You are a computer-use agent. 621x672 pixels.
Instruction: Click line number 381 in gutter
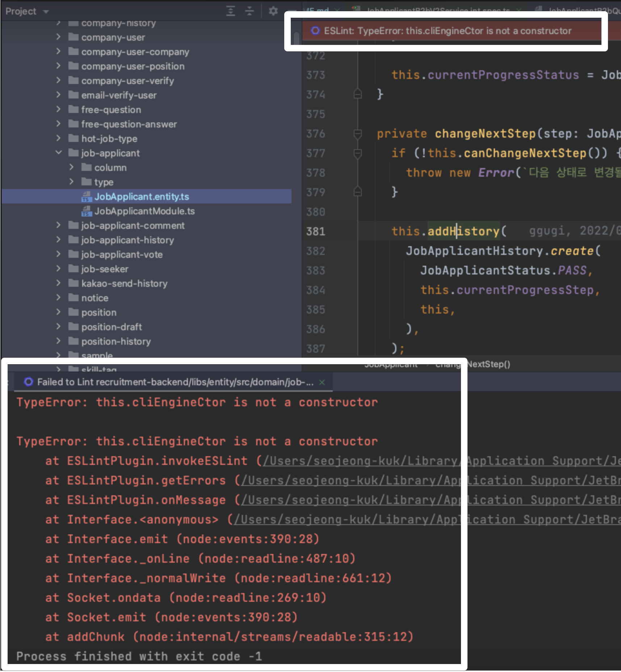(x=316, y=231)
